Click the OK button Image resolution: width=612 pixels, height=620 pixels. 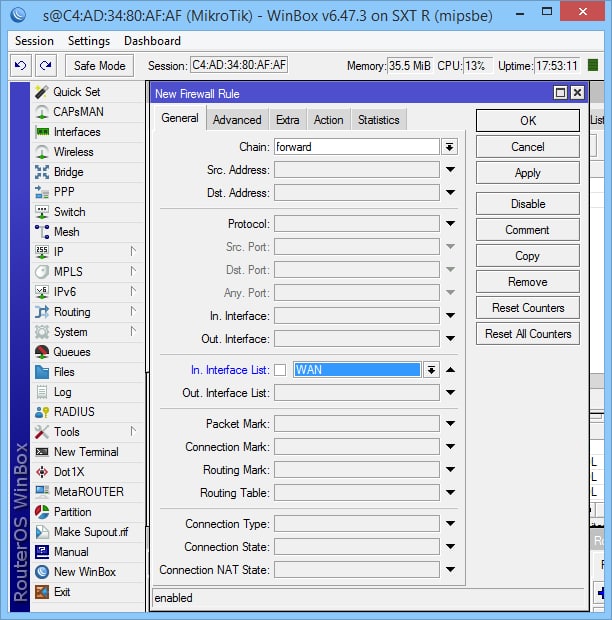click(x=528, y=121)
